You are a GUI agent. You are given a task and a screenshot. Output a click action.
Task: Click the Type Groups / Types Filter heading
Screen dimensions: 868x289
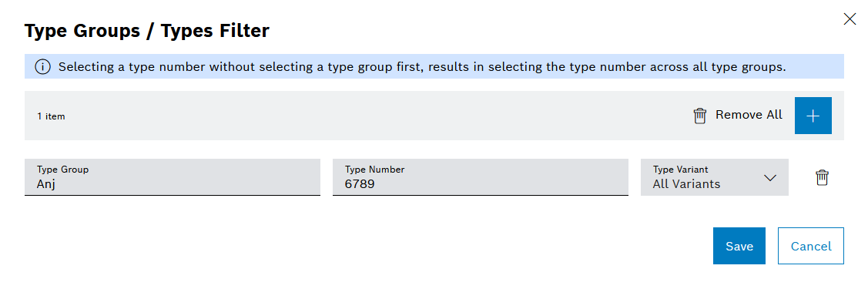point(146,31)
